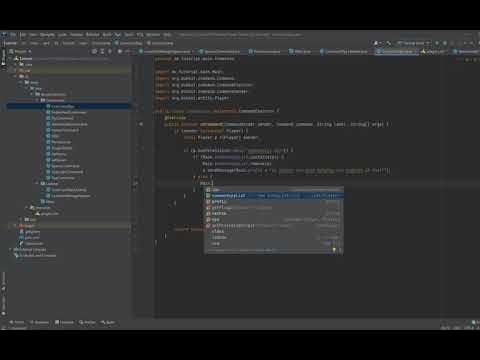Image resolution: width=480 pixels, height=360 pixels.
Task: Open the run configuration dropdown
Action: 413,43
